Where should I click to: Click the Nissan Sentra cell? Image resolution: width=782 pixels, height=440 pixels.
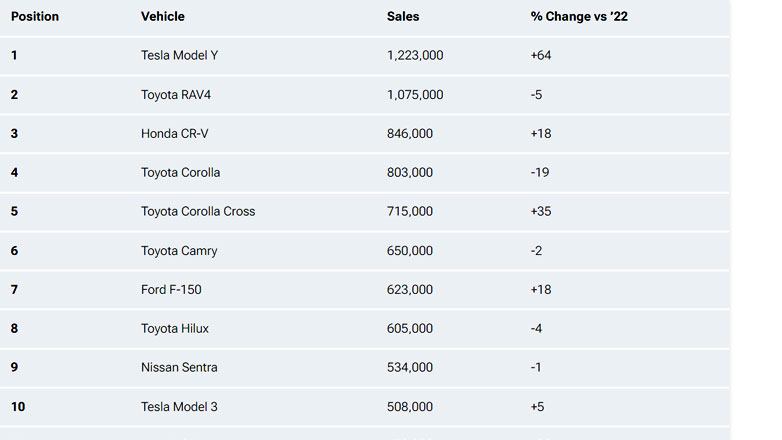tap(179, 368)
